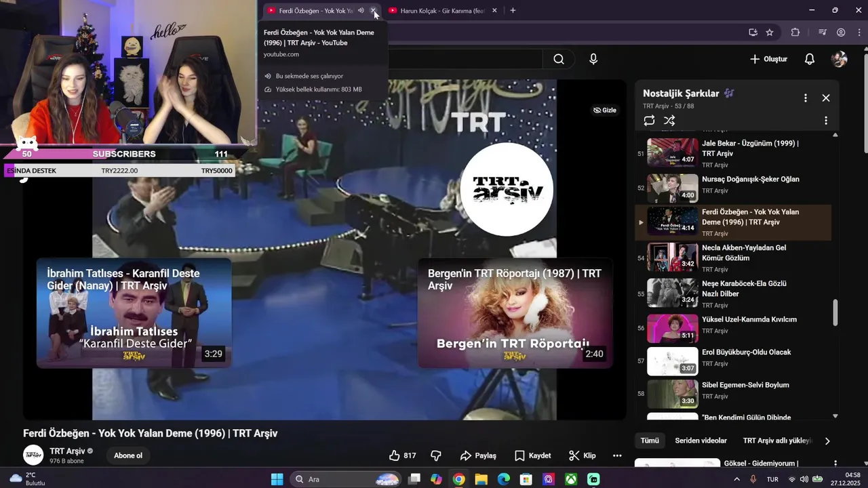Close the Harun Kolçak browser tab

click(x=494, y=11)
